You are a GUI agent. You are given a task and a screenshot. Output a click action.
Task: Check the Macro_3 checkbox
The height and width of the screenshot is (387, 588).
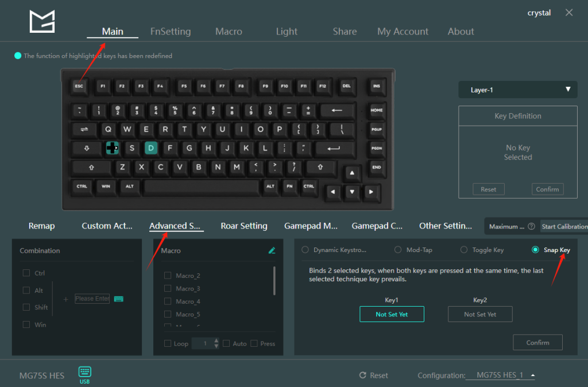click(x=168, y=288)
